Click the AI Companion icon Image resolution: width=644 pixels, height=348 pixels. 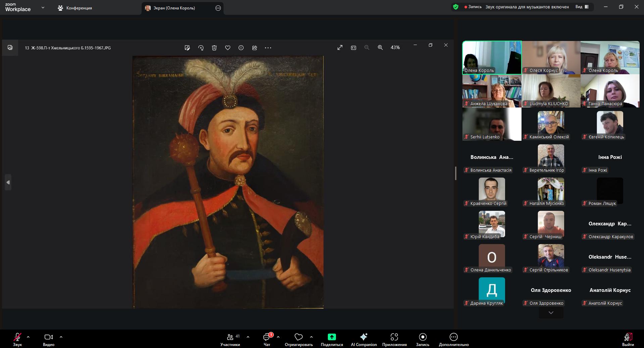pos(363,337)
